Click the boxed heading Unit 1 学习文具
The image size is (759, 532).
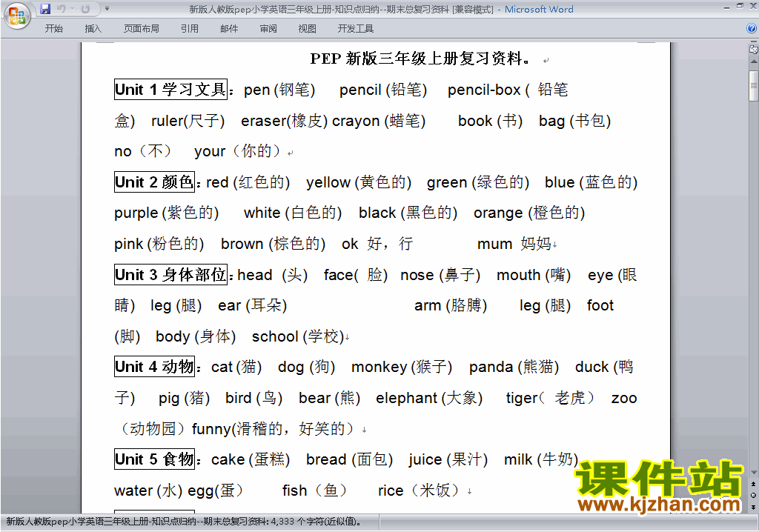171,90
